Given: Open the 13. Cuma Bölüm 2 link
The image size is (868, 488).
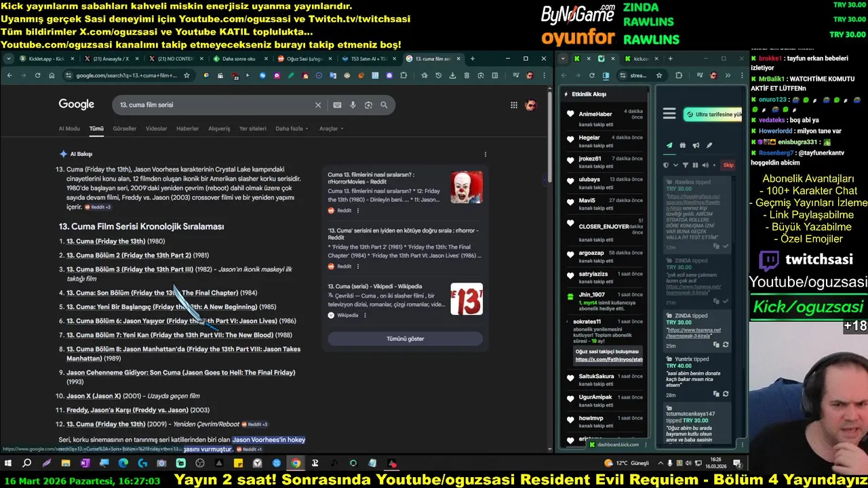Looking at the screenshot, I should [x=129, y=256].
